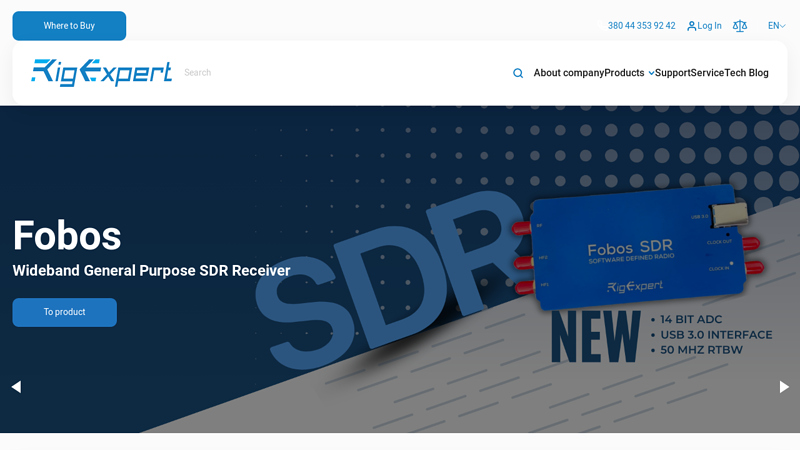Viewport: 800px width, 450px height.
Task: Open the Tech Blog menu item
Action: [x=746, y=73]
